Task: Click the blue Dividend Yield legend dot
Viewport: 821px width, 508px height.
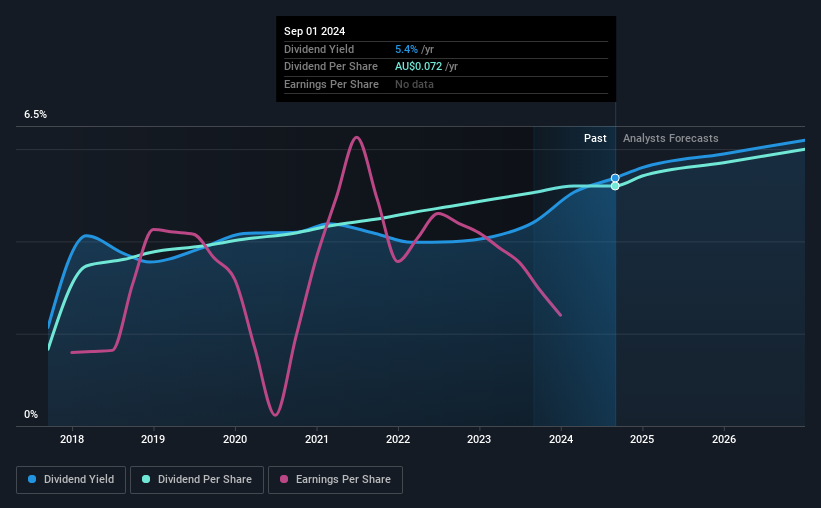Action: (32, 479)
